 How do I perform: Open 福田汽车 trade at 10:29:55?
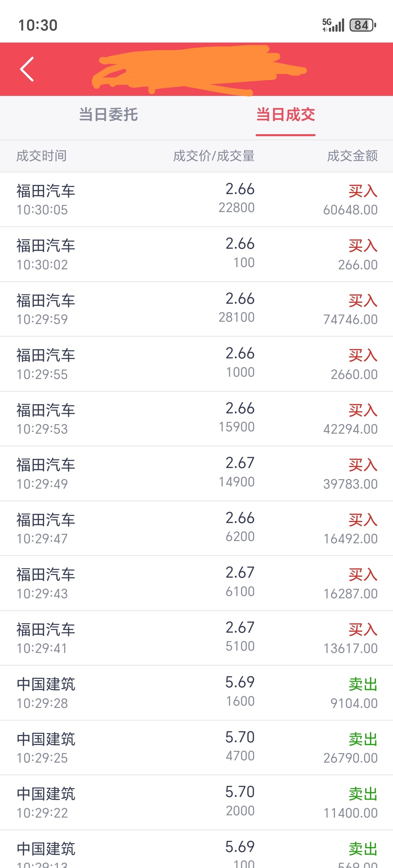[x=196, y=364]
